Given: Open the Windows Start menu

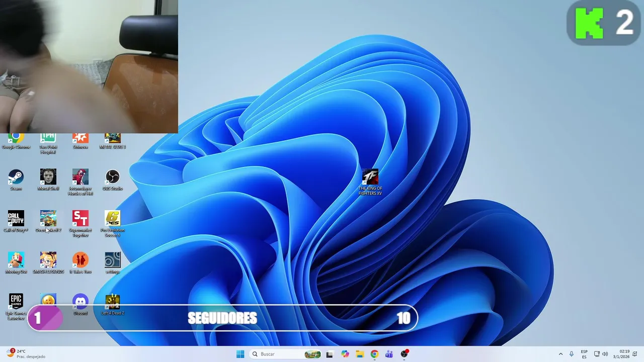Looking at the screenshot, I should pyautogui.click(x=240, y=354).
